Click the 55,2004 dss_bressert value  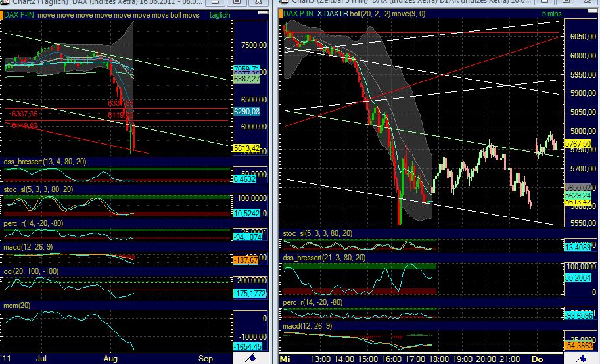[578, 278]
